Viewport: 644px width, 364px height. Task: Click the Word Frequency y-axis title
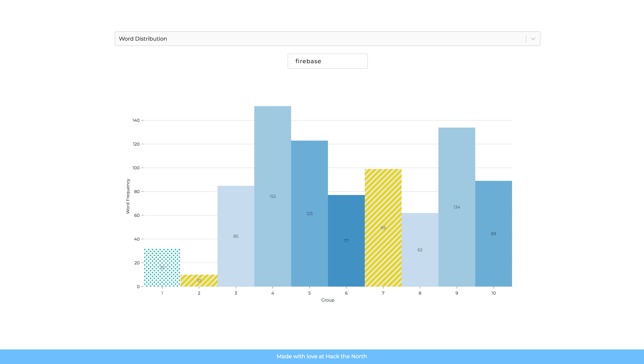click(128, 196)
